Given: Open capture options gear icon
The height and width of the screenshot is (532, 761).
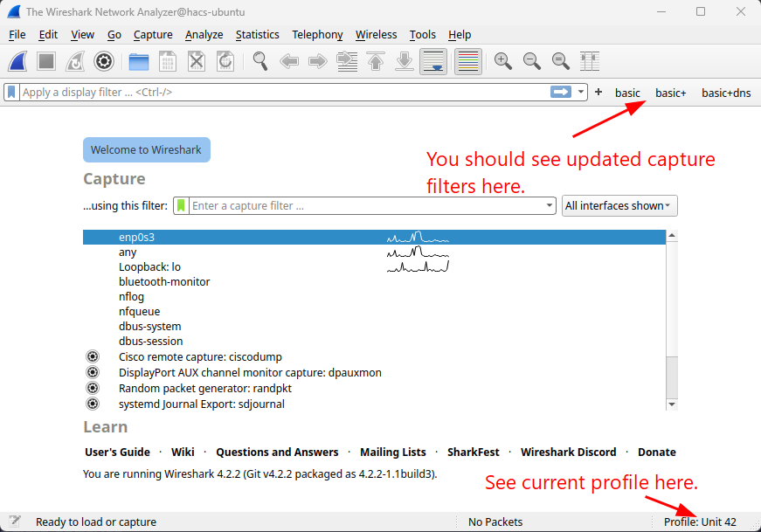Looking at the screenshot, I should (x=104, y=61).
